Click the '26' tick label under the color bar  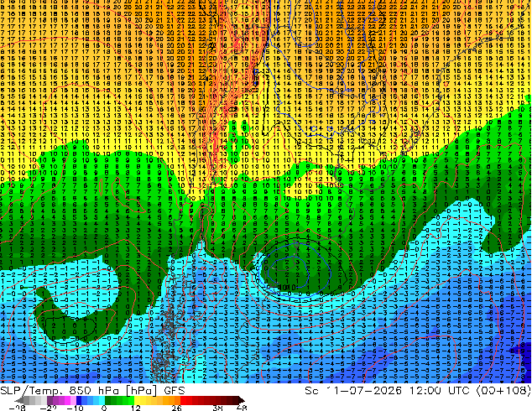pyautogui.click(x=176, y=408)
